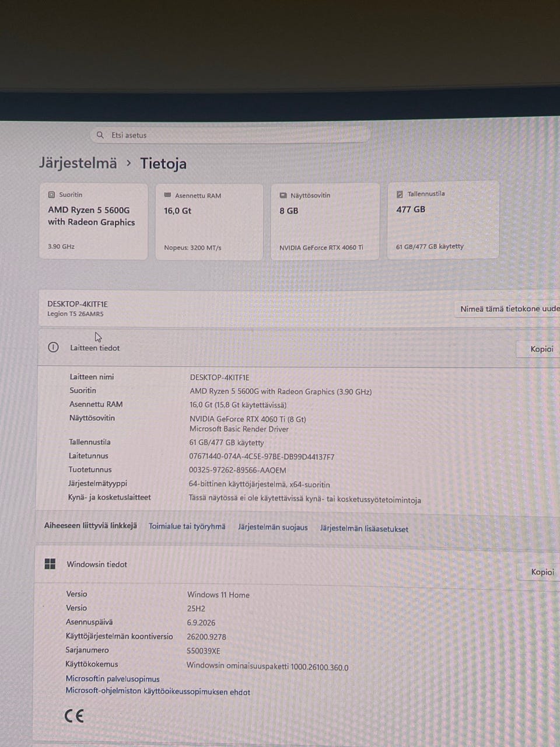Select '64-bittinen käyttöjärjestelmä, x64-suoritin' text
Viewport: 560px width, 747px height.
pyautogui.click(x=259, y=484)
